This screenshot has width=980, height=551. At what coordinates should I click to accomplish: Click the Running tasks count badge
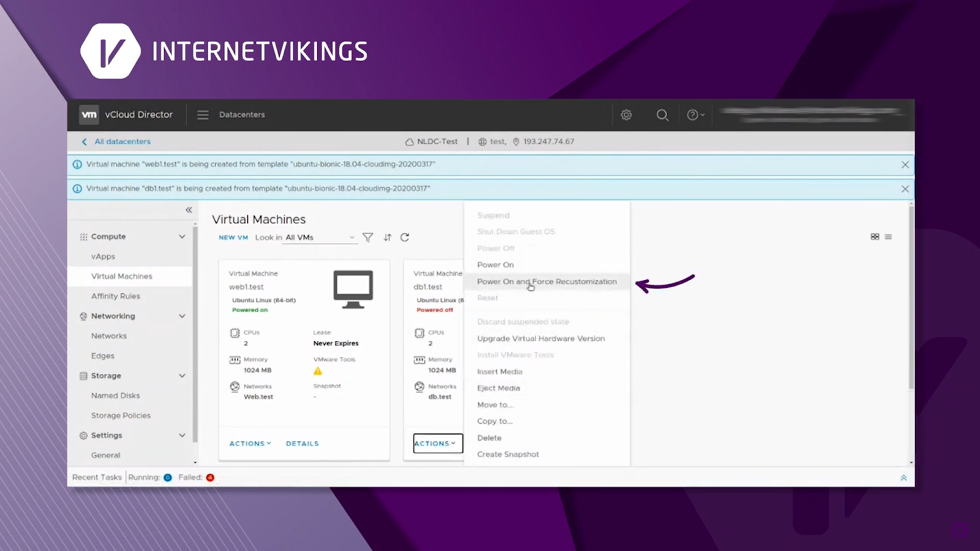[168, 478]
